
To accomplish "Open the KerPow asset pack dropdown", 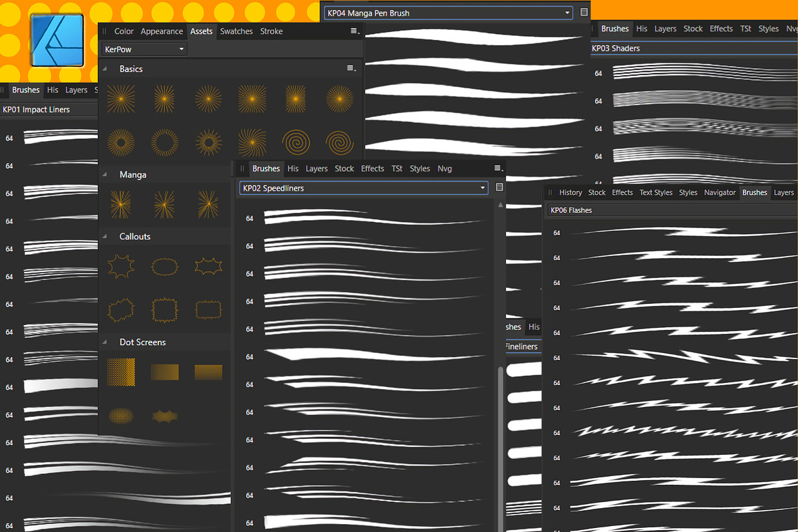I will 144,49.
